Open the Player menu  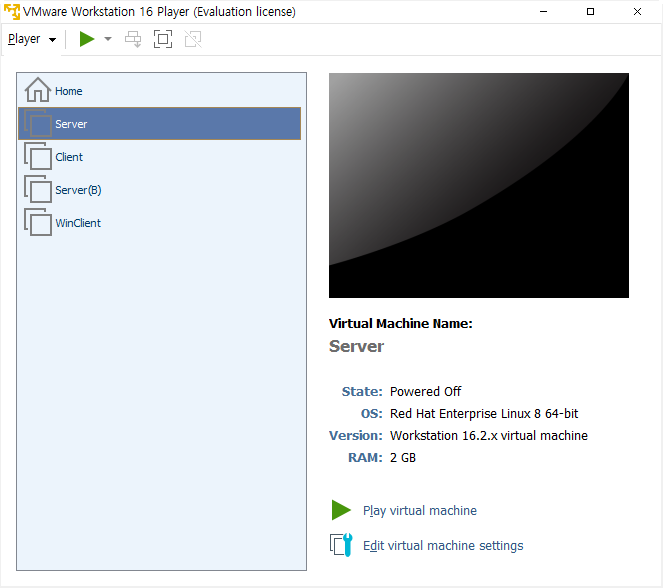click(x=32, y=39)
